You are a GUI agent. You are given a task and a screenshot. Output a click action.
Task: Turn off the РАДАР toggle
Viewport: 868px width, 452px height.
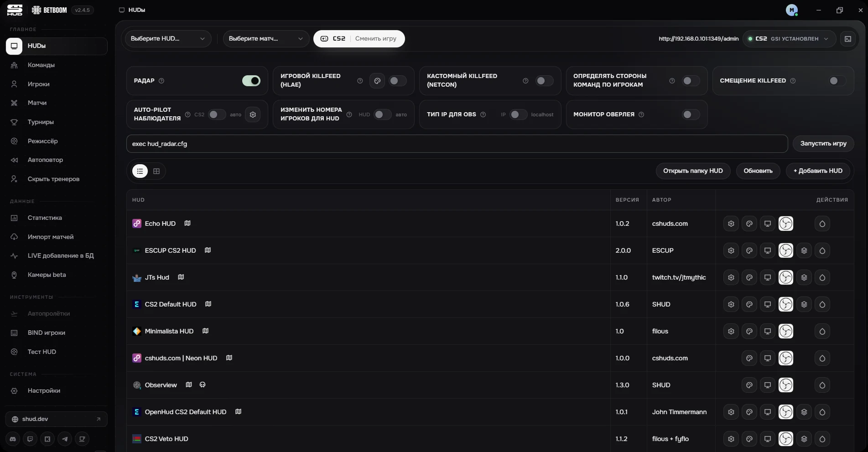point(251,81)
